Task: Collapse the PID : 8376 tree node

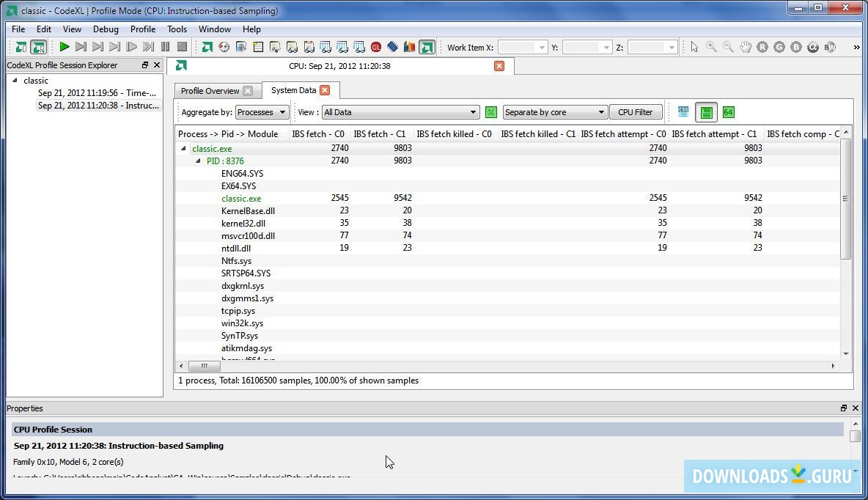Action: point(198,161)
